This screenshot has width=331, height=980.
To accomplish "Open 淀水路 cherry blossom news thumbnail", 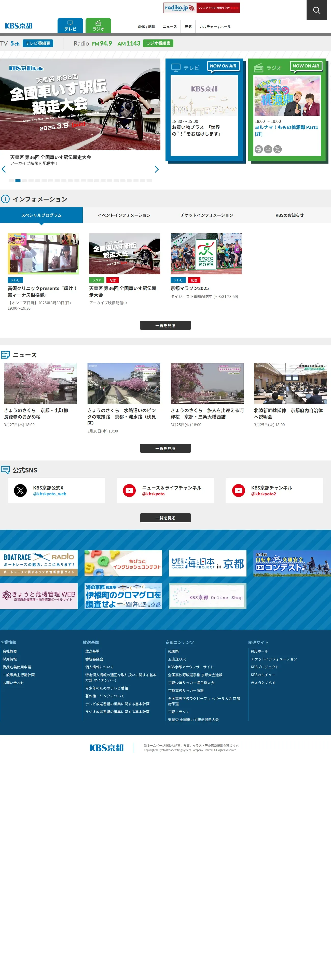I will 124,383.
